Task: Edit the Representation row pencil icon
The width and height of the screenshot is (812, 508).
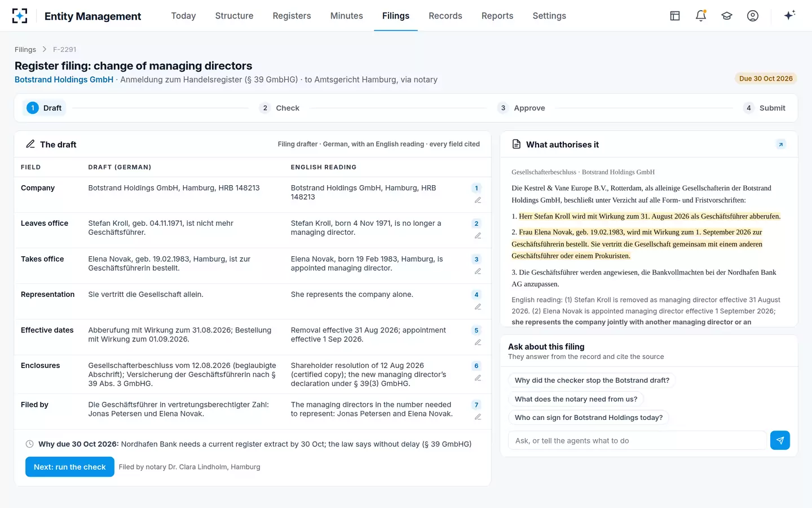Action: (478, 307)
